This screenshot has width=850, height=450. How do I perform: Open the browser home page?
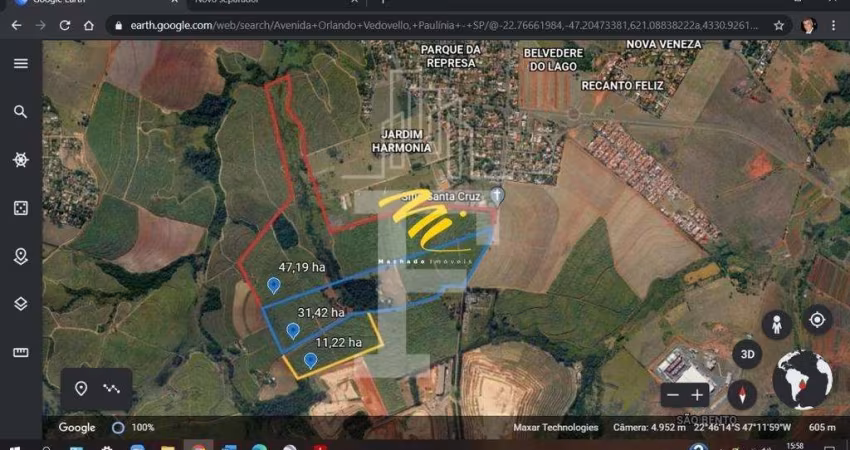(x=88, y=25)
